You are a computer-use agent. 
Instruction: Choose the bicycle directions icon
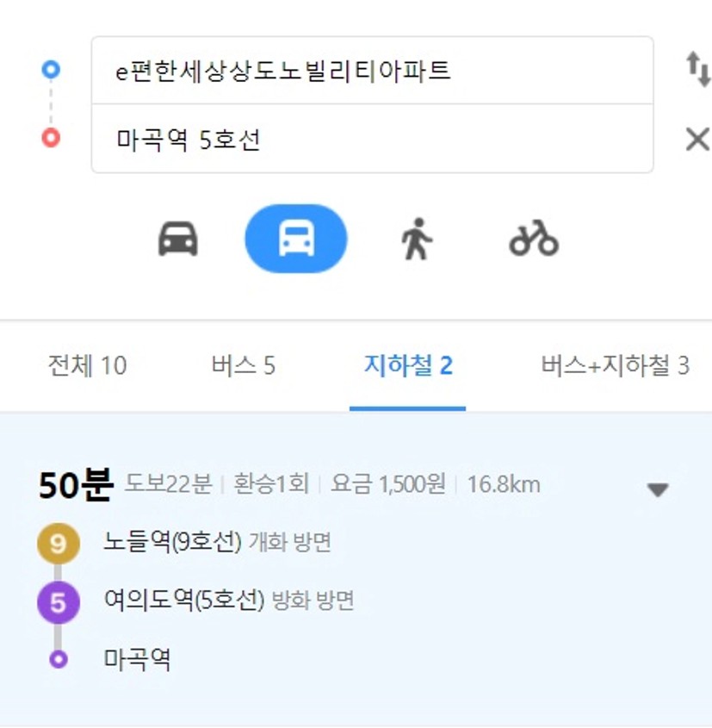(x=534, y=238)
